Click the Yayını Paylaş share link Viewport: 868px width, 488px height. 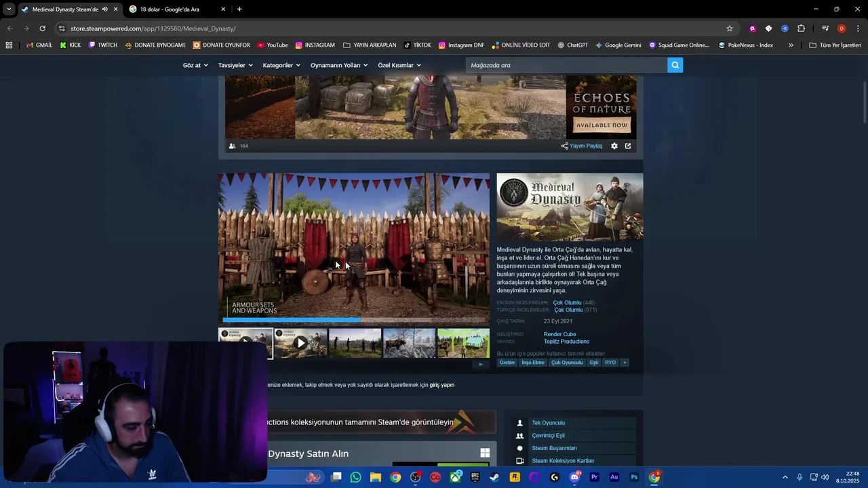[x=582, y=146]
